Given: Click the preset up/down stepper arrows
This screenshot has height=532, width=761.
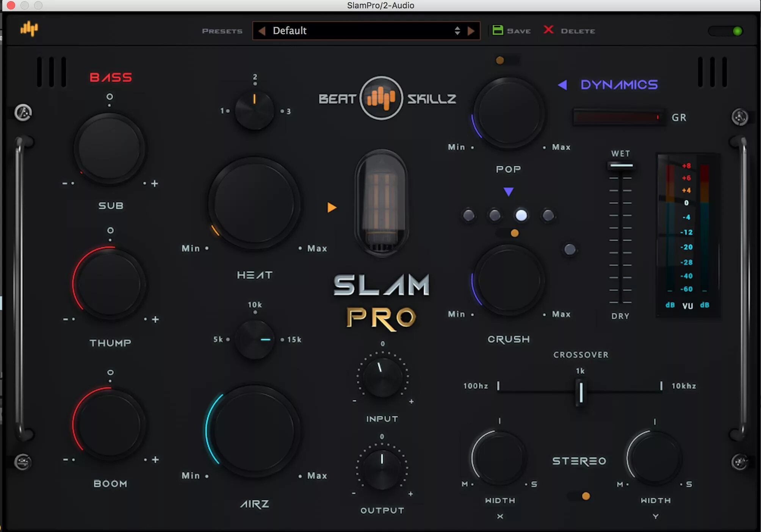Looking at the screenshot, I should pyautogui.click(x=457, y=31).
